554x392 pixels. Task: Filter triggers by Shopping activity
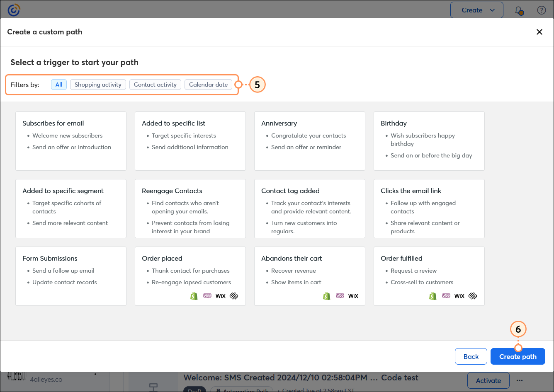point(98,85)
